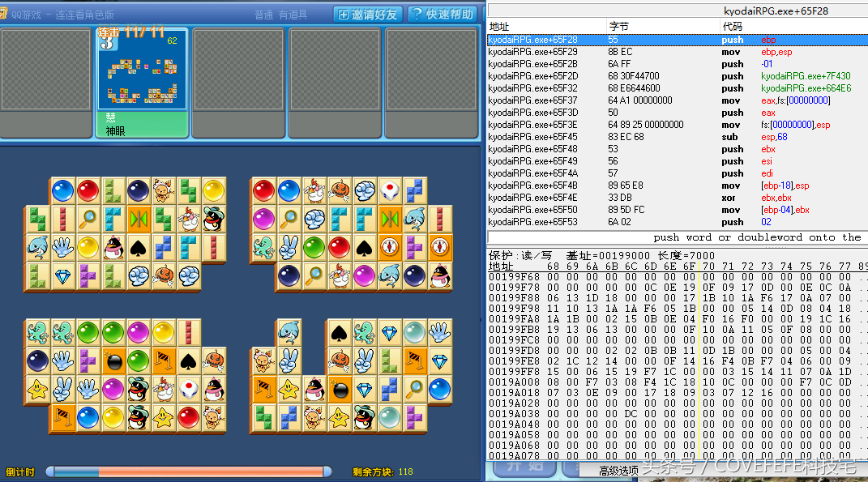This screenshot has width=868, height=482.
Task: Select disassembly row kyodaiRPG.exe+65F29
Action: click(x=678, y=52)
